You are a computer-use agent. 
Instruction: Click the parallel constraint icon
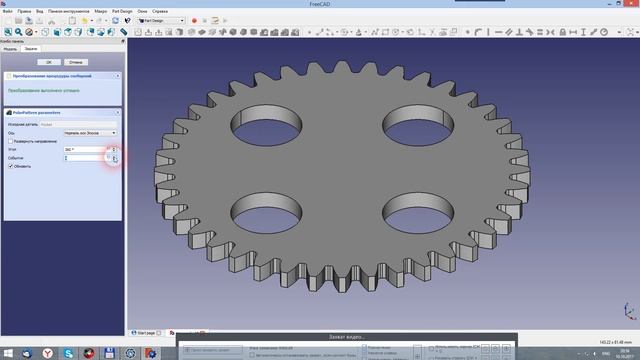coord(509,32)
